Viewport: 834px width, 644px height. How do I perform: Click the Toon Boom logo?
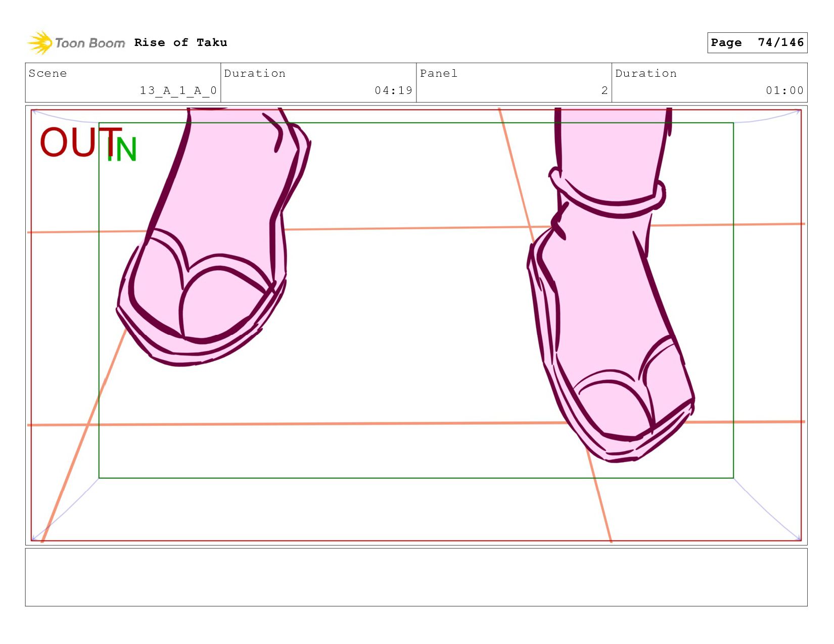(76, 43)
